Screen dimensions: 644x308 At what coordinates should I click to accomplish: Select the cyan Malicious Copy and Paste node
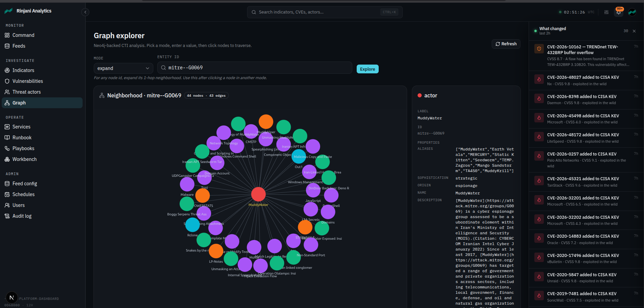[299, 157]
